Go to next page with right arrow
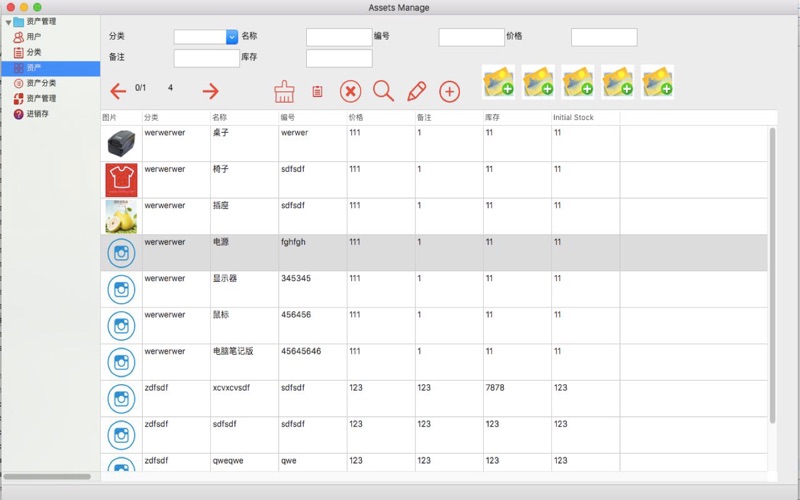 (210, 92)
